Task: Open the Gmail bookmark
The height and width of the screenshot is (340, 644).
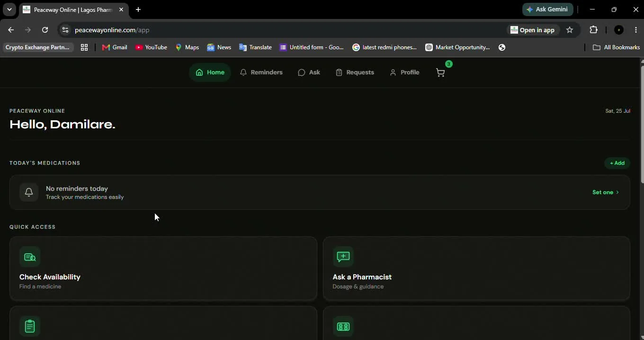Action: pos(115,47)
